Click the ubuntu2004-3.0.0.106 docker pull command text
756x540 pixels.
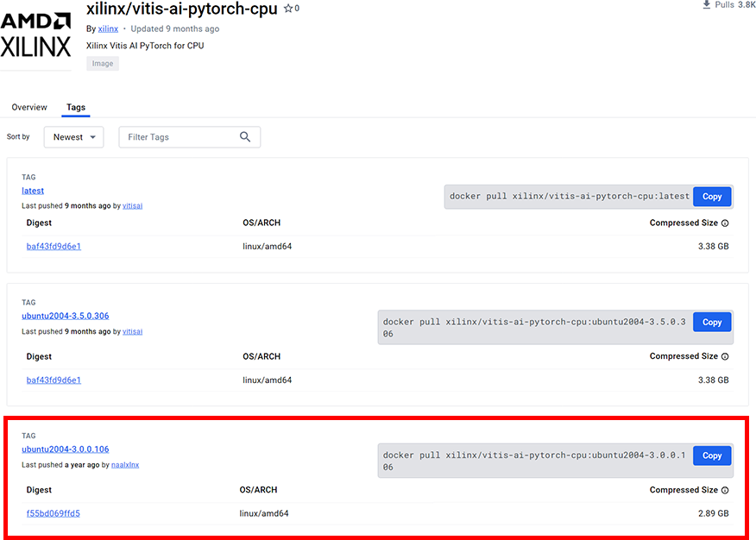coord(534,461)
